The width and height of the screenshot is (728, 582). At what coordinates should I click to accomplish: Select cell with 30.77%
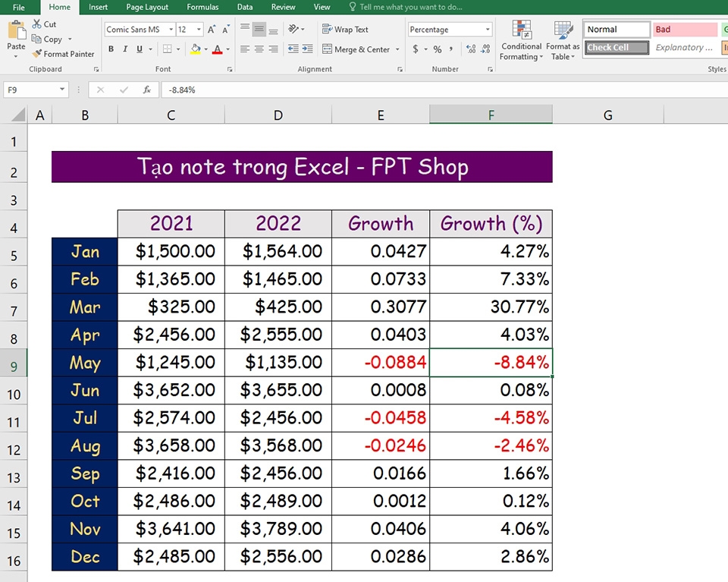491,307
